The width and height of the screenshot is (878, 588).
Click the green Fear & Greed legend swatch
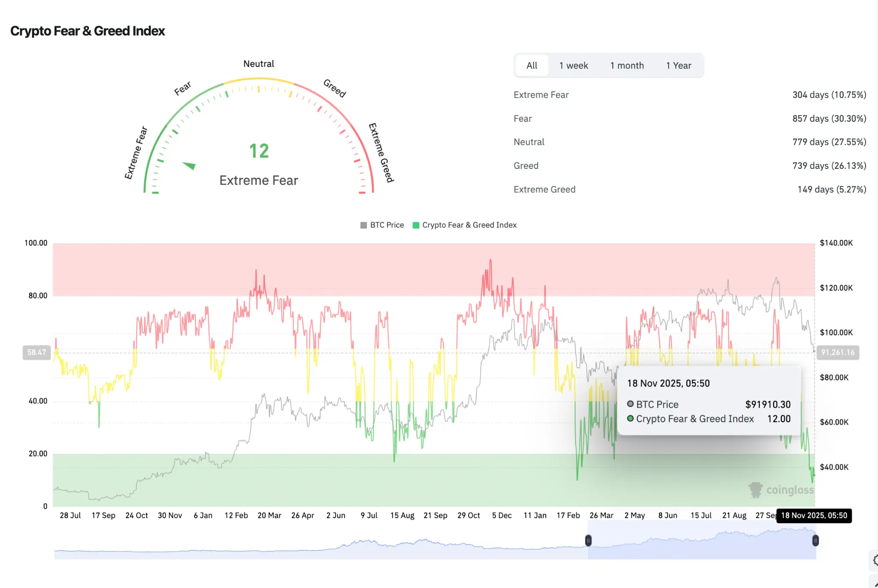tap(415, 225)
